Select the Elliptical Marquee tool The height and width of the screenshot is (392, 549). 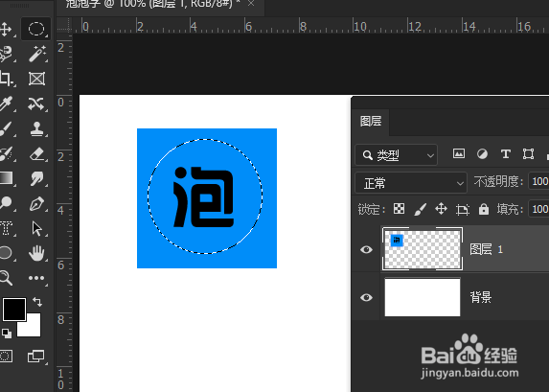(36, 29)
